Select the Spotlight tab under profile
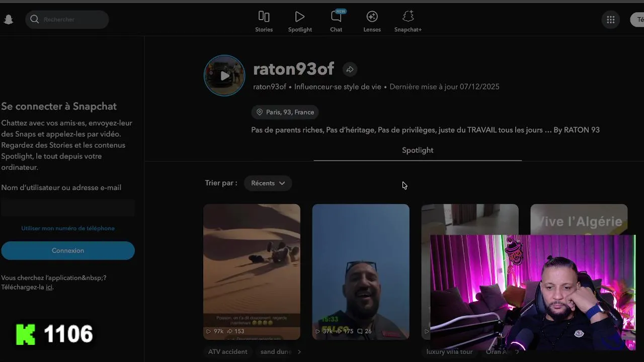This screenshot has height=362, width=644. (x=418, y=150)
